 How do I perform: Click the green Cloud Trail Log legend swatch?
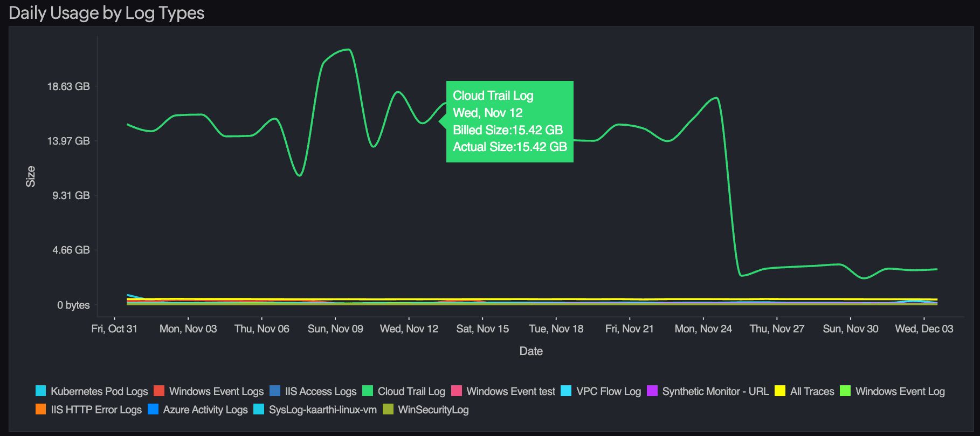click(x=368, y=391)
